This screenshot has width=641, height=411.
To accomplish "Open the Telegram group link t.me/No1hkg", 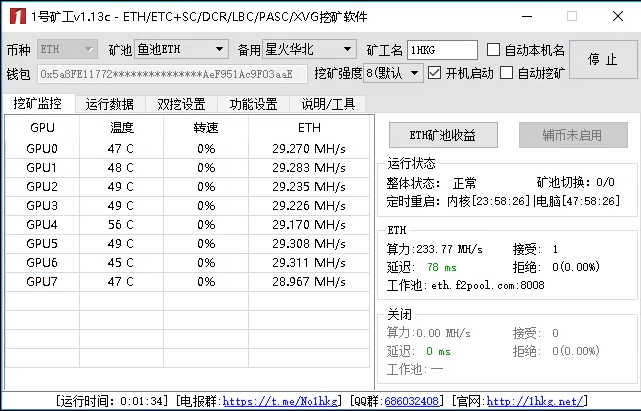I will [x=280, y=401].
